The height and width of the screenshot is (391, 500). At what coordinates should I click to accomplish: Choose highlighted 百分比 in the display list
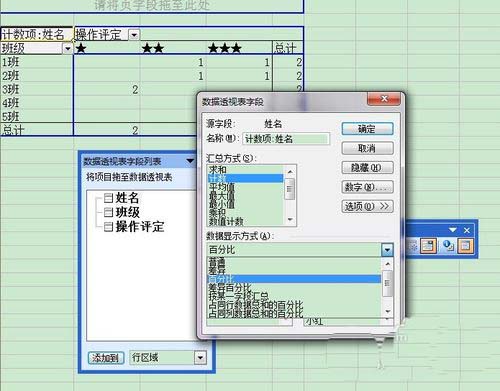[x=294, y=279]
